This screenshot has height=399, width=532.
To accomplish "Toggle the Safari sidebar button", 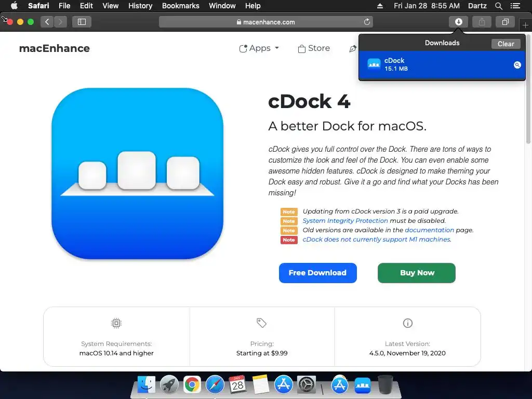I will [82, 22].
